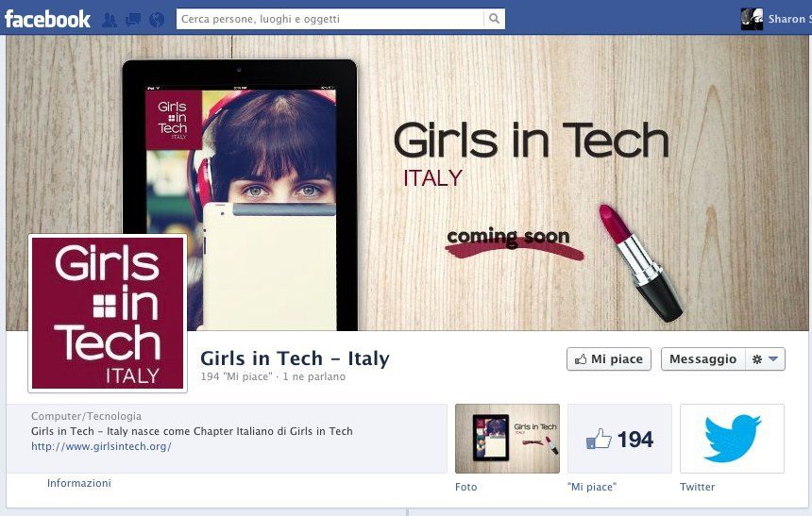Click the Girls in Tech - Italy page title
Viewport: 812px width, 516px height.
[x=295, y=358]
